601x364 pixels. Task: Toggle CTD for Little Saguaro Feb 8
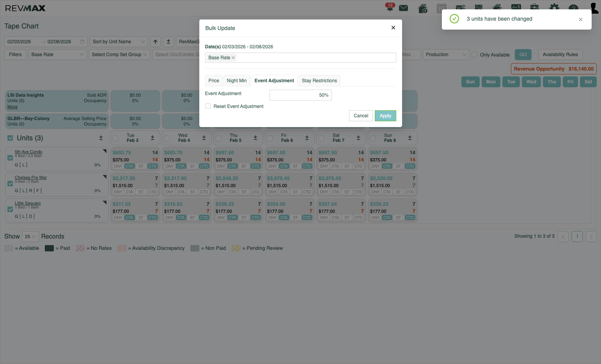[410, 218]
